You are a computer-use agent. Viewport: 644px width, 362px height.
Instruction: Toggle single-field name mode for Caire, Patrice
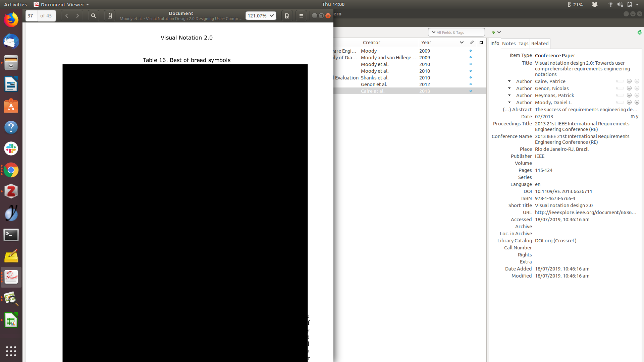pos(620,81)
